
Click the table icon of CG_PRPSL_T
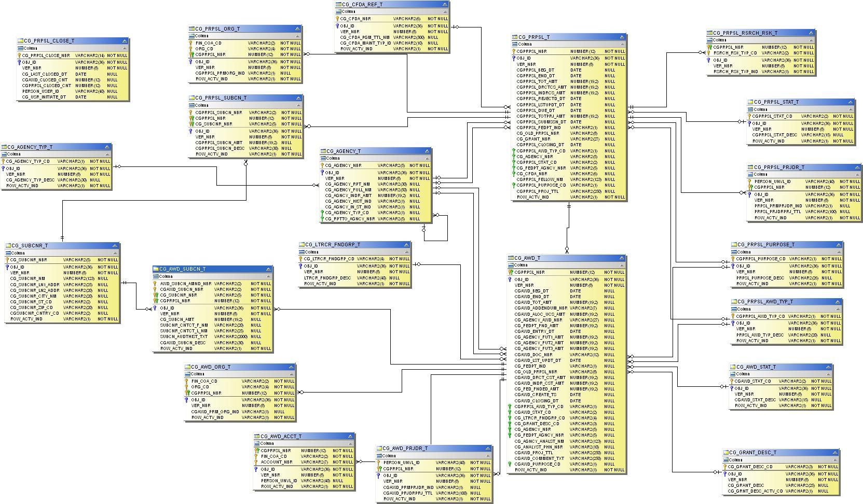515,37
